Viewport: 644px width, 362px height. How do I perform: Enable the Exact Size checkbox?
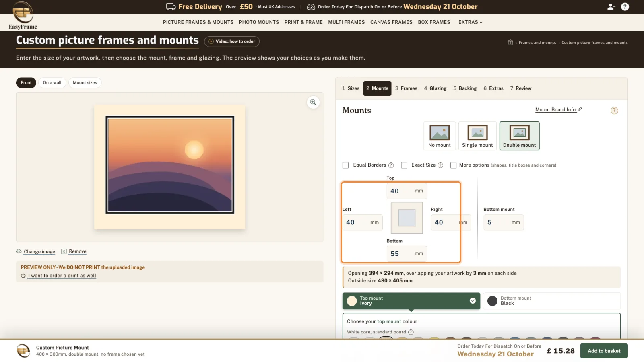[404, 165]
